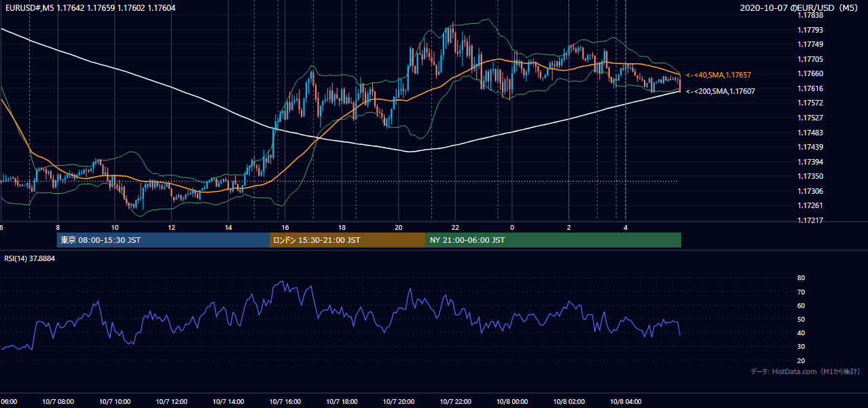Click the RSI scale value 40
Viewport: 868px width, 408px height.
(801, 333)
